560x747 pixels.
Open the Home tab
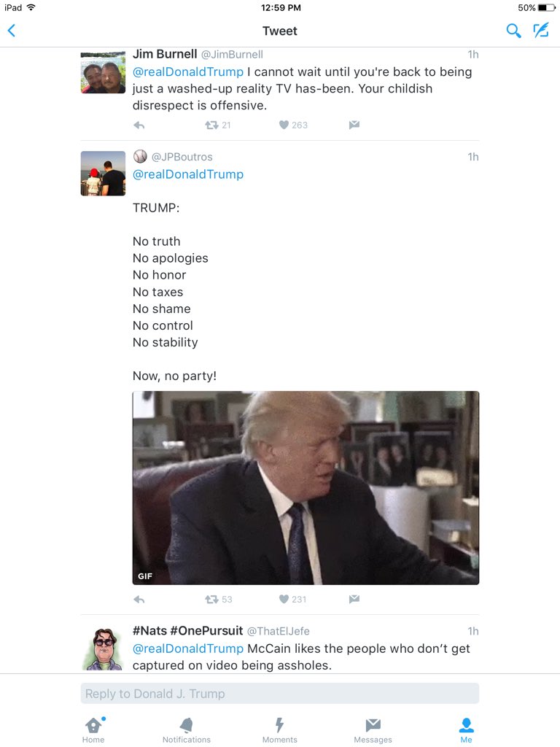pos(93,730)
